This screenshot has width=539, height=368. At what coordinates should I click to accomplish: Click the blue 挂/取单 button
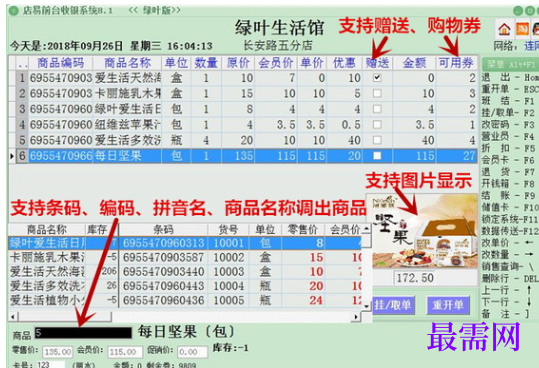(x=394, y=305)
